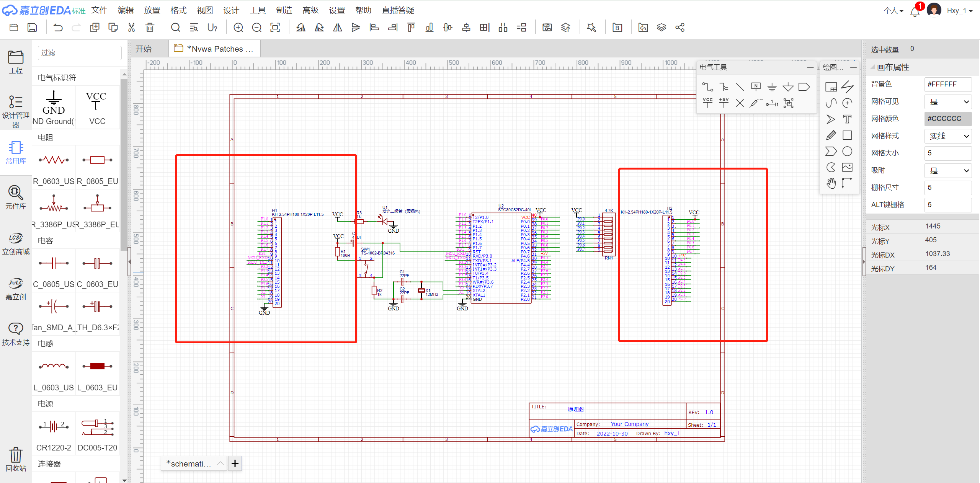Open the 元件库 component library sidebar
This screenshot has width=980, height=483.
16,197
